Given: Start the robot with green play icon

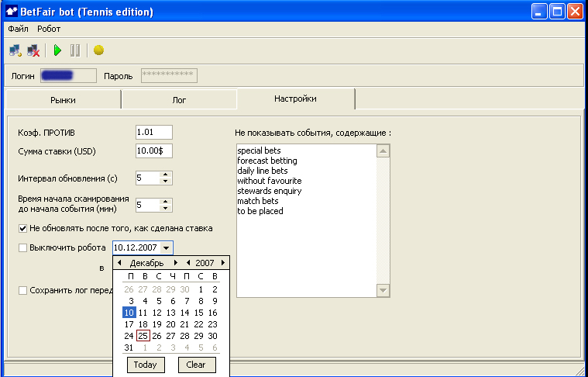Looking at the screenshot, I should (57, 50).
